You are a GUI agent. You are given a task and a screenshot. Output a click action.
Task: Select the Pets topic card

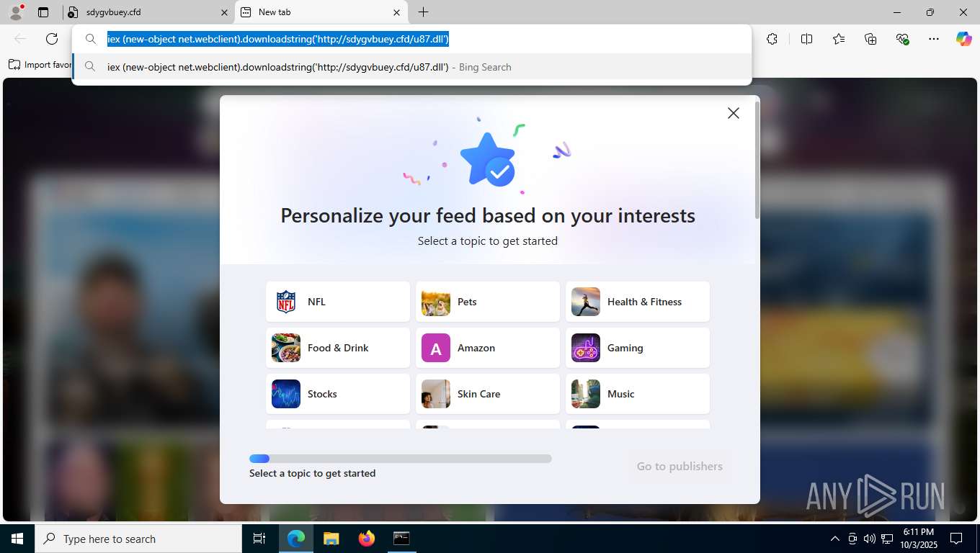coord(488,302)
